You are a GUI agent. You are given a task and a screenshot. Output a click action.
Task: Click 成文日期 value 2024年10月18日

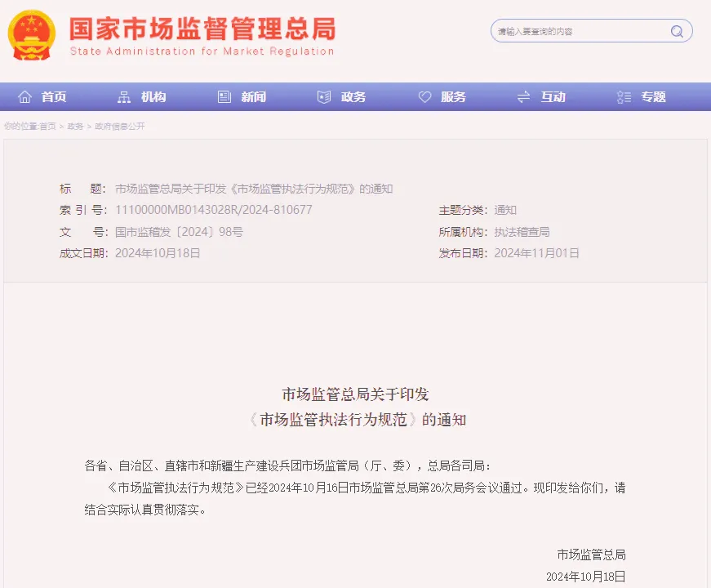158,253
